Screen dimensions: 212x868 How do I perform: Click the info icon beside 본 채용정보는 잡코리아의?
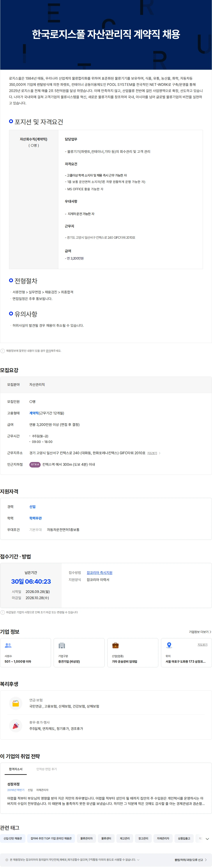click(7, 860)
